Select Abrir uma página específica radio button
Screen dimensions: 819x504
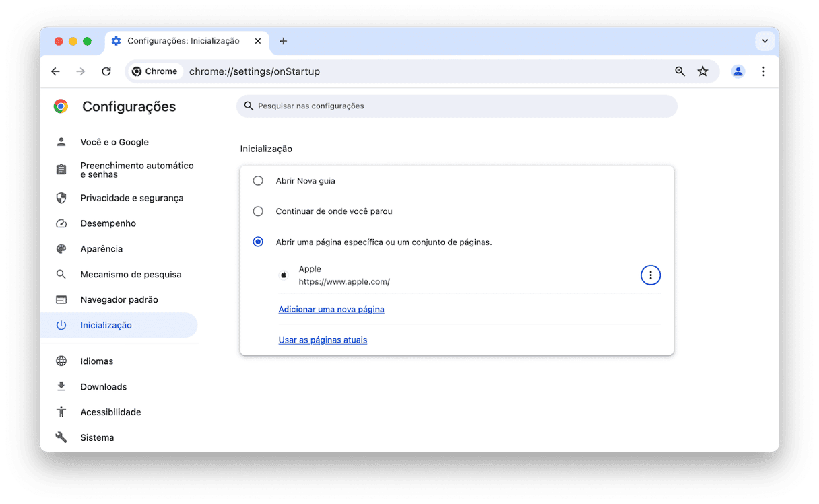[x=258, y=242]
